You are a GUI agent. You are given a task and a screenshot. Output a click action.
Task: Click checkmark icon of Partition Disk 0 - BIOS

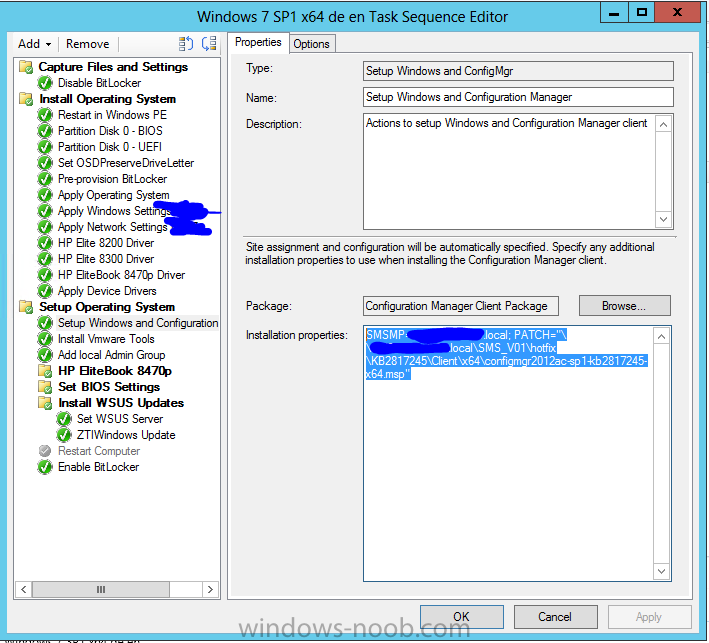(45, 131)
